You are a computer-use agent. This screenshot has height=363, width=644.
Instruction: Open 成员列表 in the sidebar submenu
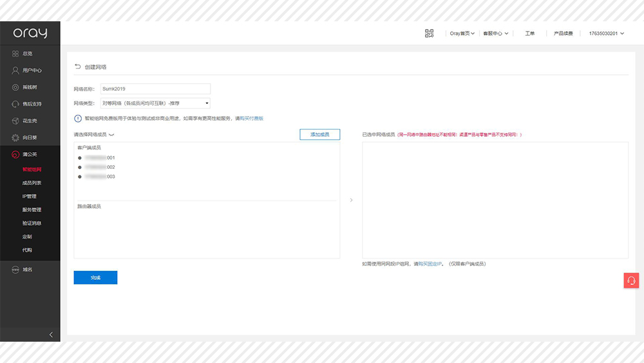32,183
